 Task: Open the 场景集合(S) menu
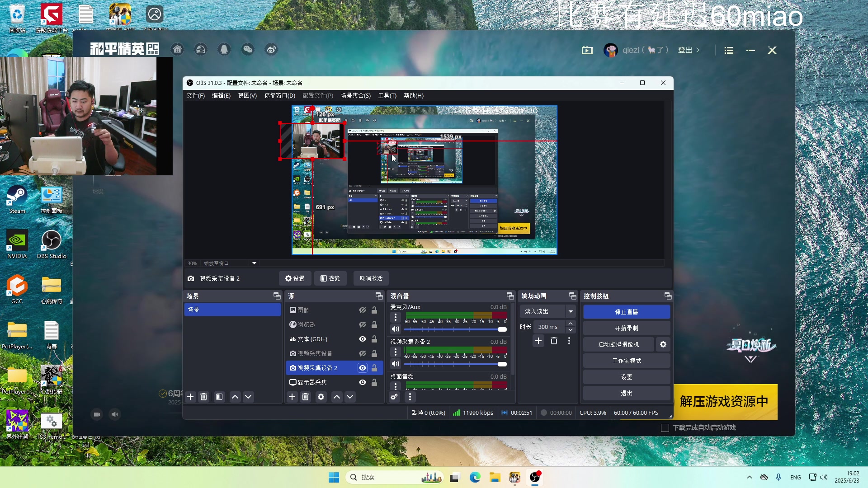355,95
